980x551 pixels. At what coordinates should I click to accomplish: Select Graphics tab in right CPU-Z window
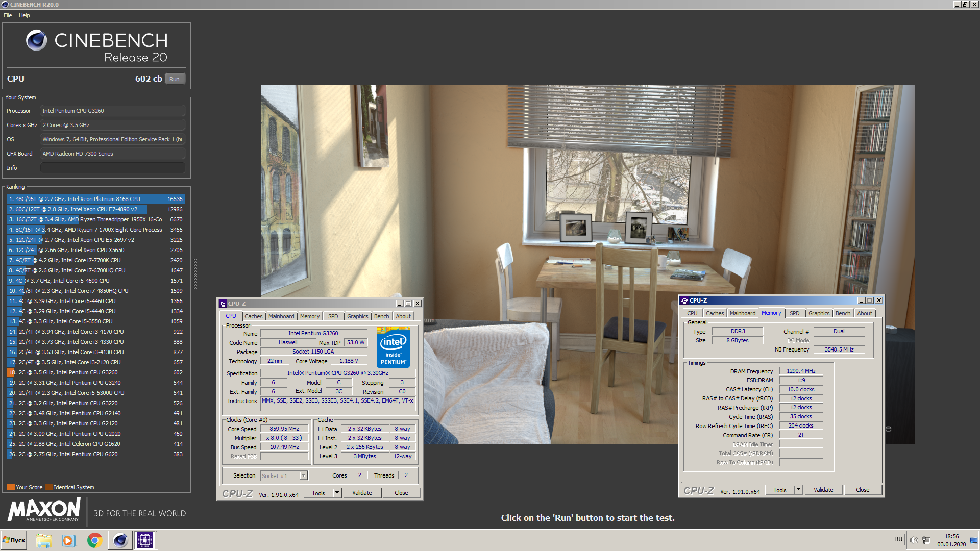click(819, 313)
